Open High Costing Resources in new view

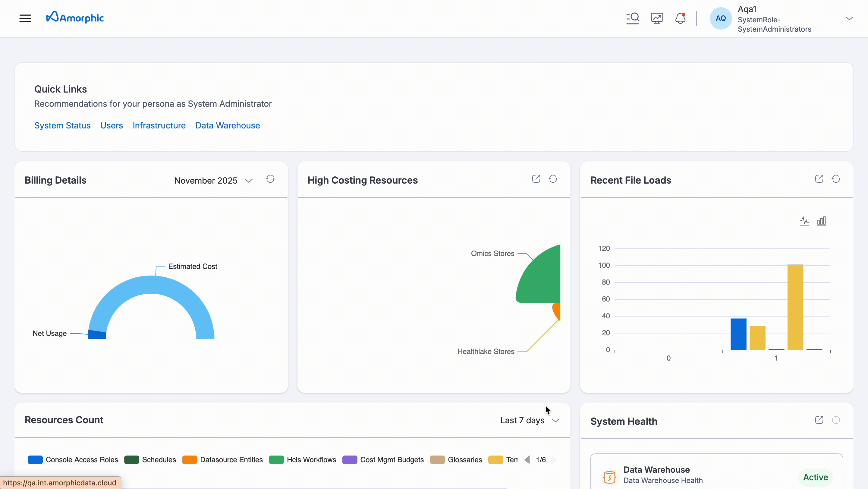click(536, 179)
